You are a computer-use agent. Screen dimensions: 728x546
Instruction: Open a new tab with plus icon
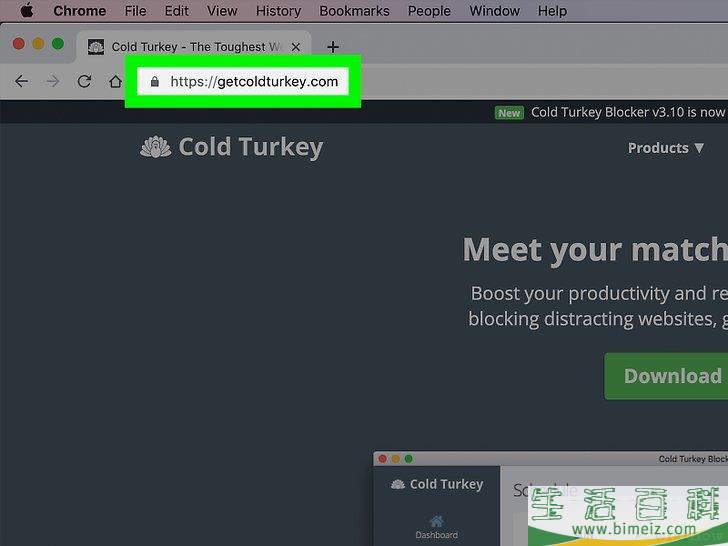click(x=333, y=47)
